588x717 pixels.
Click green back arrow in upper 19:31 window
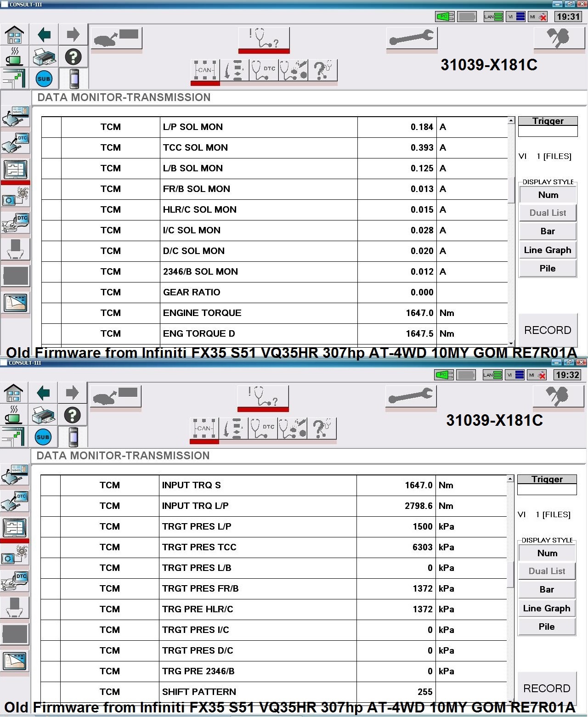pos(44,34)
